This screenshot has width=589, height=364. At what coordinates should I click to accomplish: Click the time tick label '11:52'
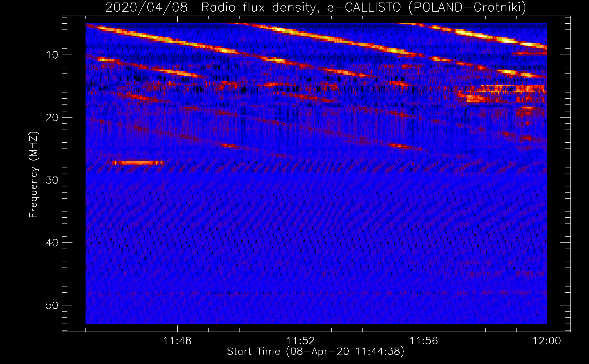coord(300,341)
